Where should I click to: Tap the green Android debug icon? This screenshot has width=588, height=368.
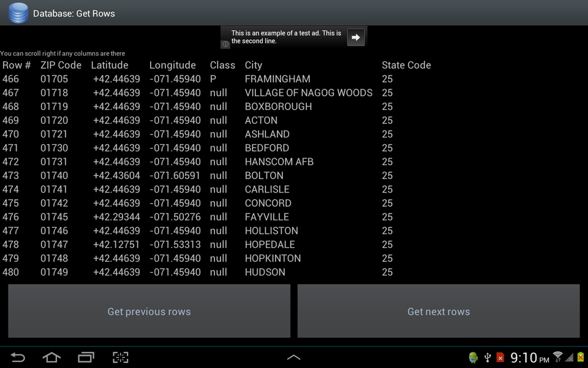tap(473, 358)
